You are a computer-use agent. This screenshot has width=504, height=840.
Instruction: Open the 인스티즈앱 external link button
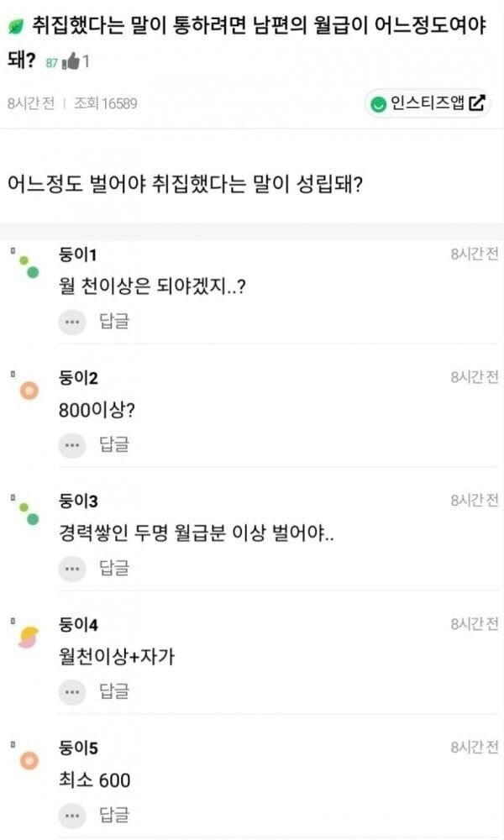[x=428, y=103]
